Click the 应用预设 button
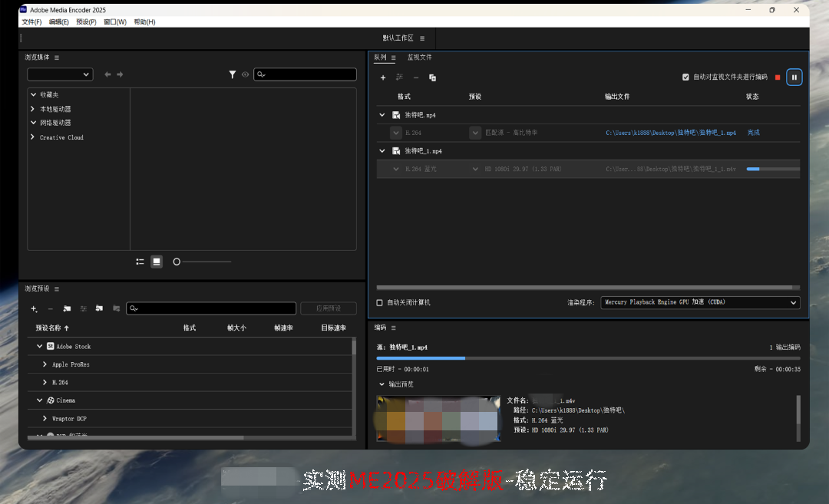Viewport: 829px width, 504px height. point(329,308)
